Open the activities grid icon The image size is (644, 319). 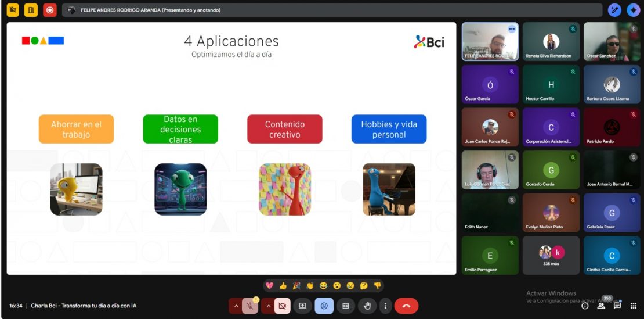tap(634, 306)
